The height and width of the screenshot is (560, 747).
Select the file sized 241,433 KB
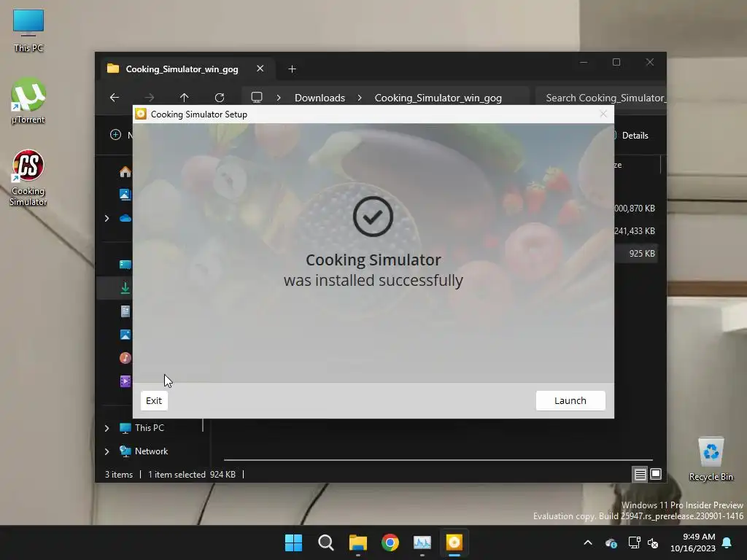(635, 231)
